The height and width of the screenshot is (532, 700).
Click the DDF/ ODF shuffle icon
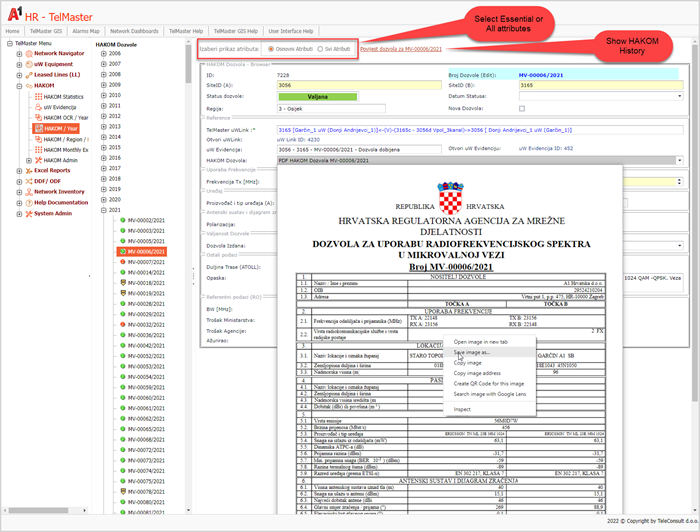coord(29,181)
